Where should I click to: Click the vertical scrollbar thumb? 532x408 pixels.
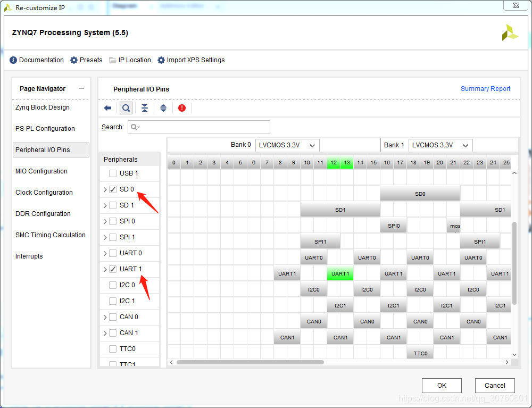514,263
